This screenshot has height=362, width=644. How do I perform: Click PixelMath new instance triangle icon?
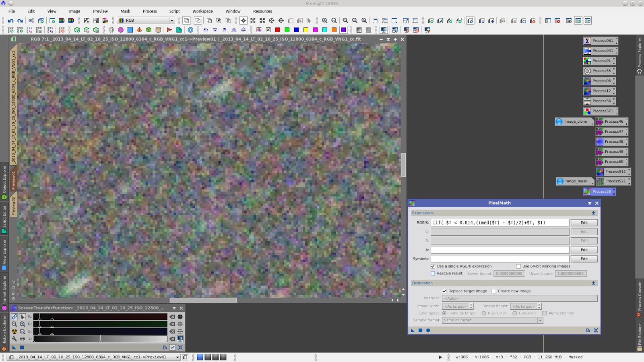[413, 330]
